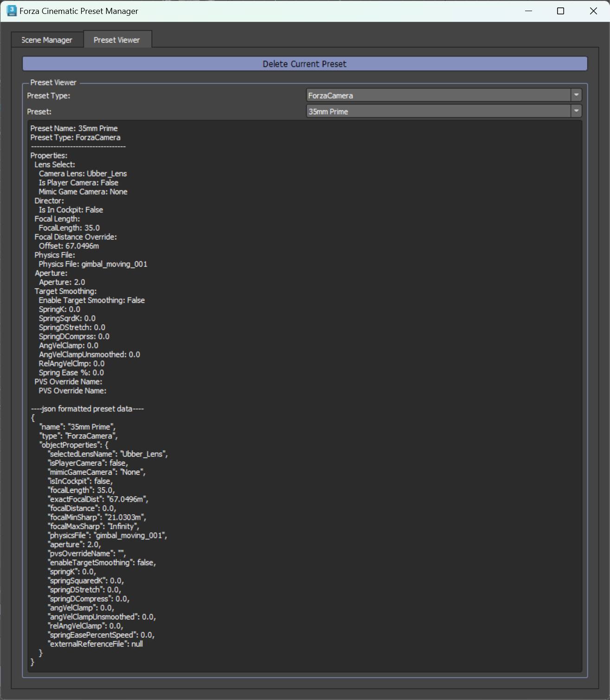Click the 'Preset Type: ForzaCamera' text line
Image resolution: width=610 pixels, height=700 pixels.
[76, 138]
